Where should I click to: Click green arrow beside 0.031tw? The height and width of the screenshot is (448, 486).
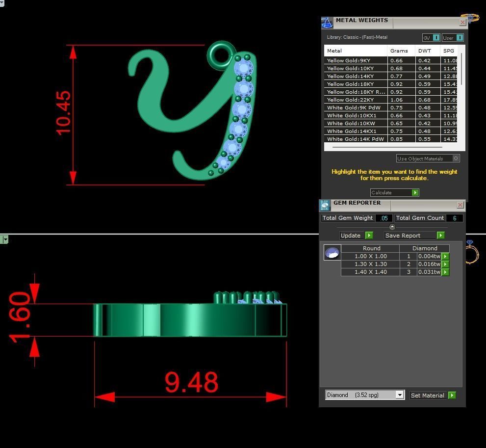445,272
